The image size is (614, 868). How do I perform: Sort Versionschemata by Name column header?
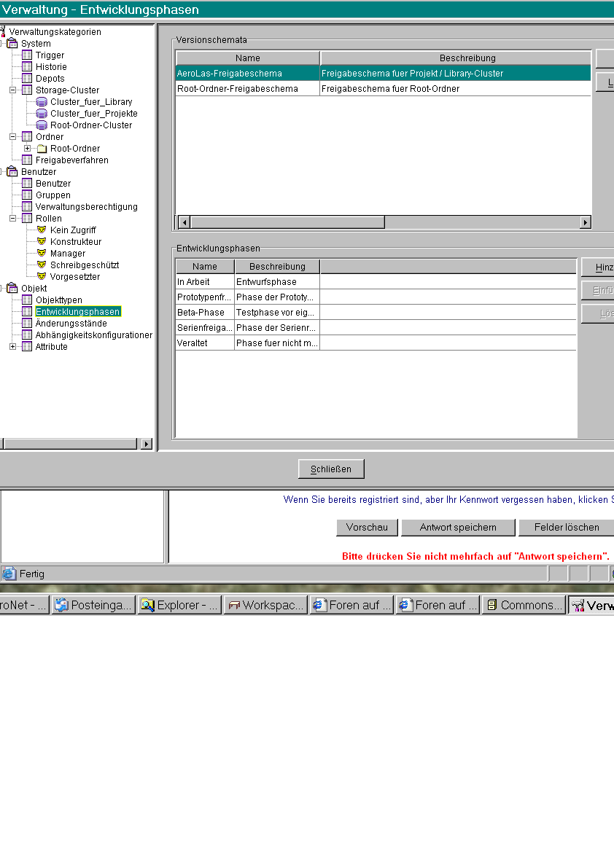(x=247, y=58)
